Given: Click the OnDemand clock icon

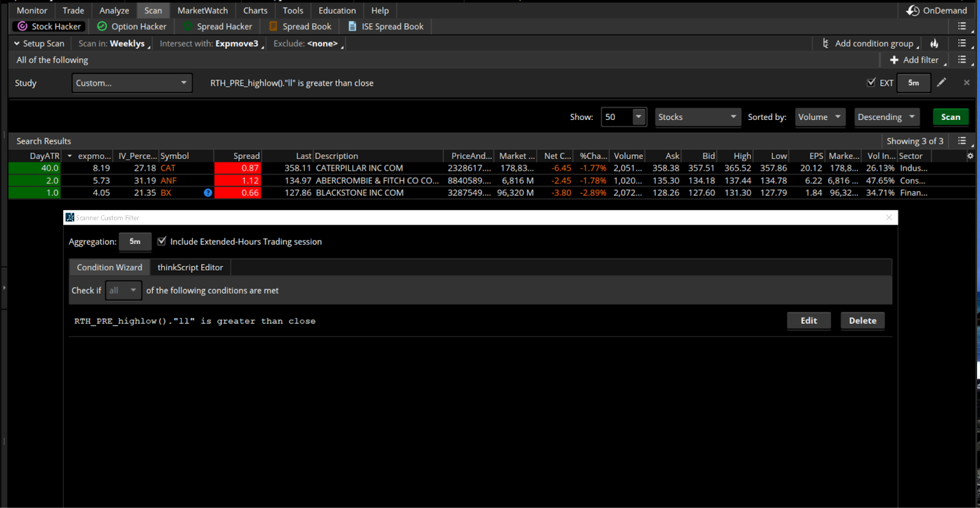Looking at the screenshot, I should tap(913, 10).
